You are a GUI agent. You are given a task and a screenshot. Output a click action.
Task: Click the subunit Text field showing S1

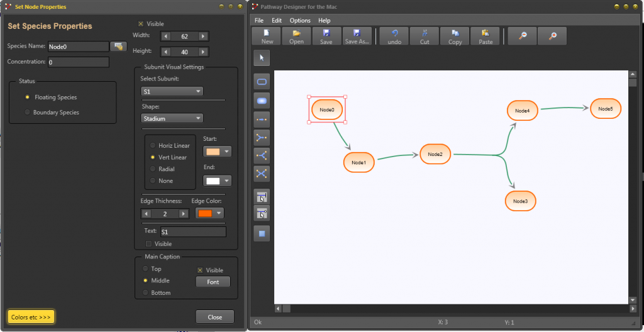(193, 232)
